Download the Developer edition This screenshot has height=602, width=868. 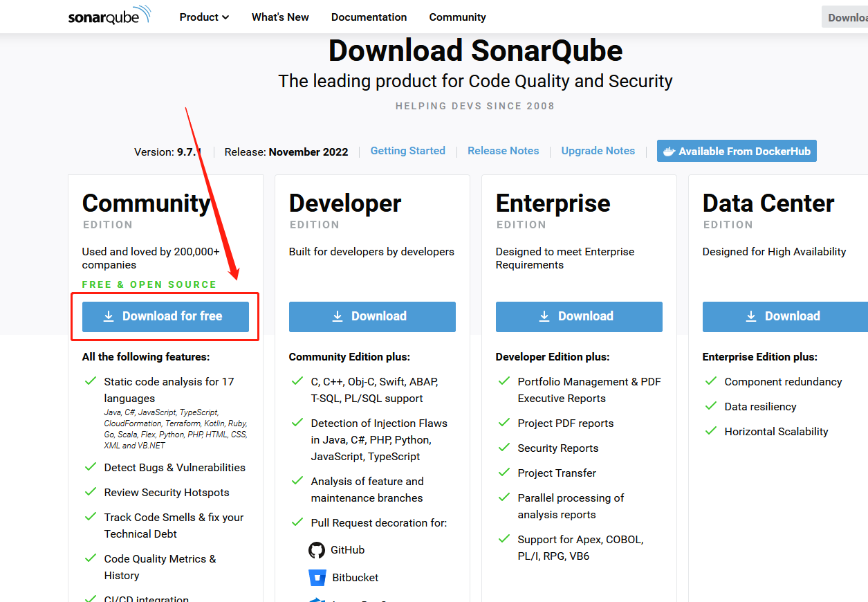tap(372, 316)
